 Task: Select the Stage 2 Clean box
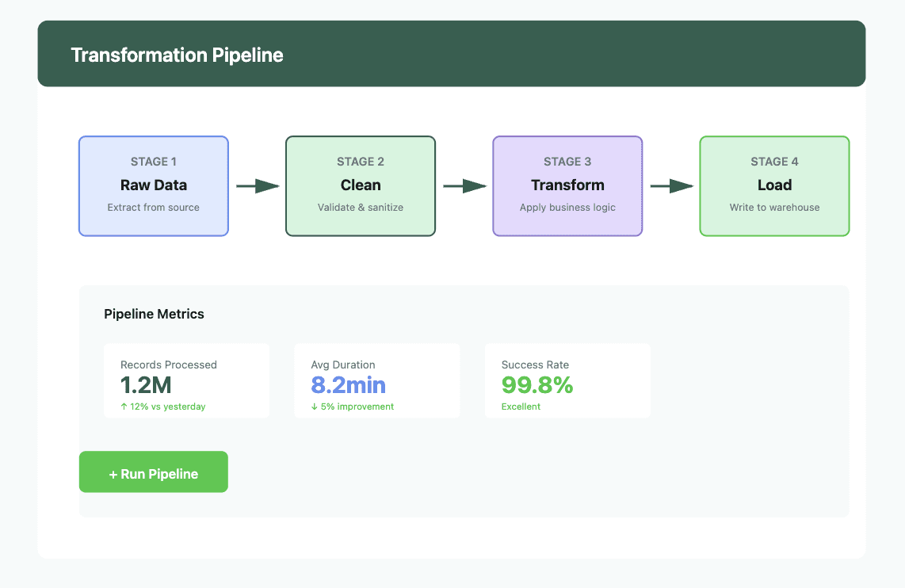[361, 185]
